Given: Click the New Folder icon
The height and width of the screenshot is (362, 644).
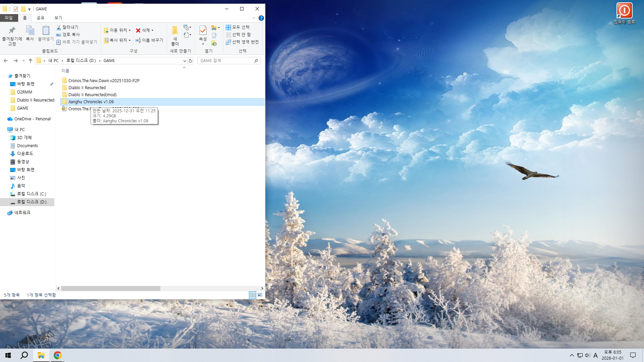Looking at the screenshot, I should pyautogui.click(x=175, y=31).
